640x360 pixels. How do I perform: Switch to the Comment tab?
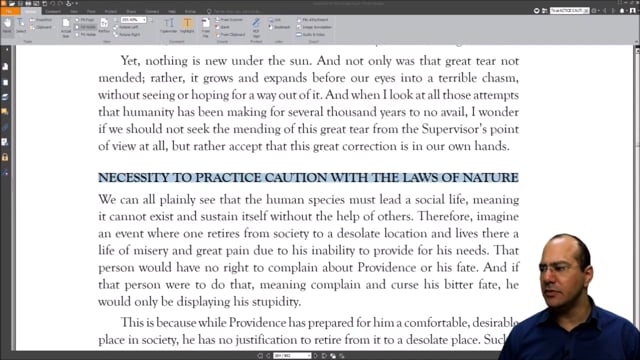pyautogui.click(x=53, y=11)
